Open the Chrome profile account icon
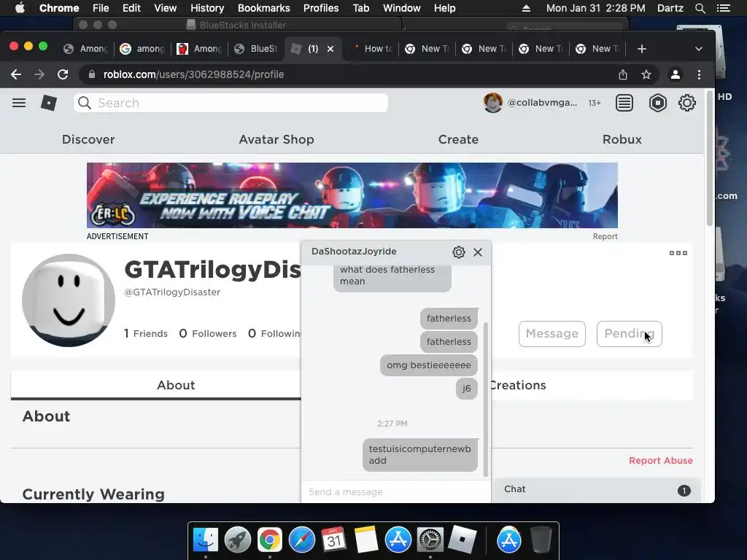The height and width of the screenshot is (560, 747). 675,74
